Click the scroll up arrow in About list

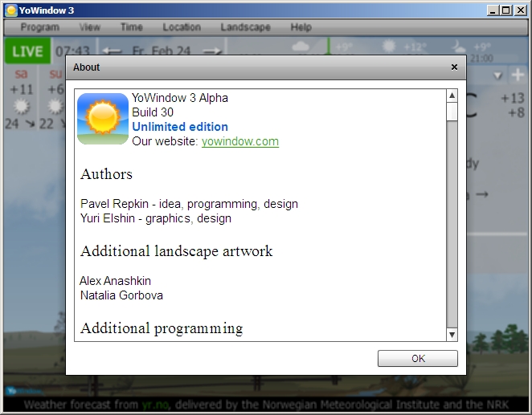coord(452,96)
